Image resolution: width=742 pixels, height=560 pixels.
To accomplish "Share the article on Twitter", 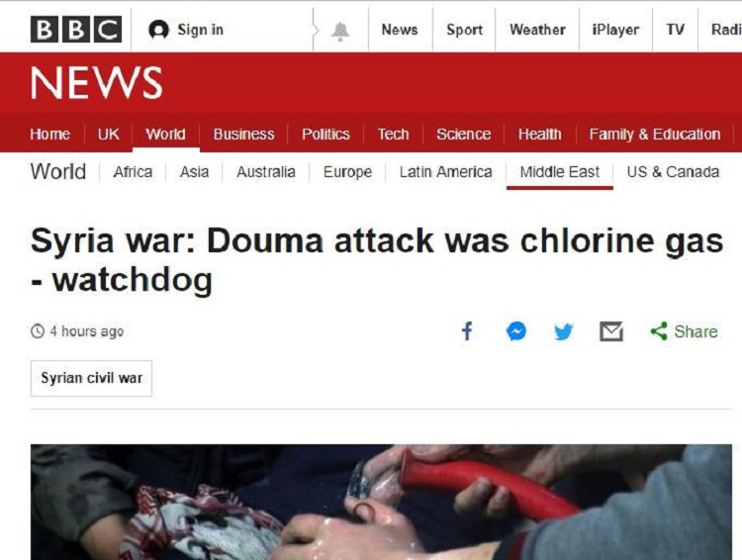I will (564, 331).
